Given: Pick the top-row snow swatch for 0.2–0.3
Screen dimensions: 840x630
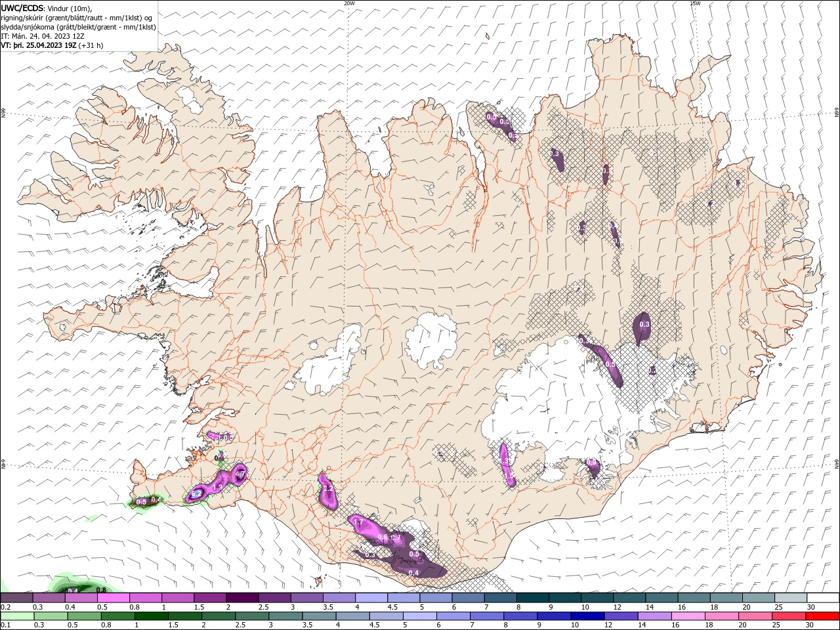Looking at the screenshot, I should (16, 597).
